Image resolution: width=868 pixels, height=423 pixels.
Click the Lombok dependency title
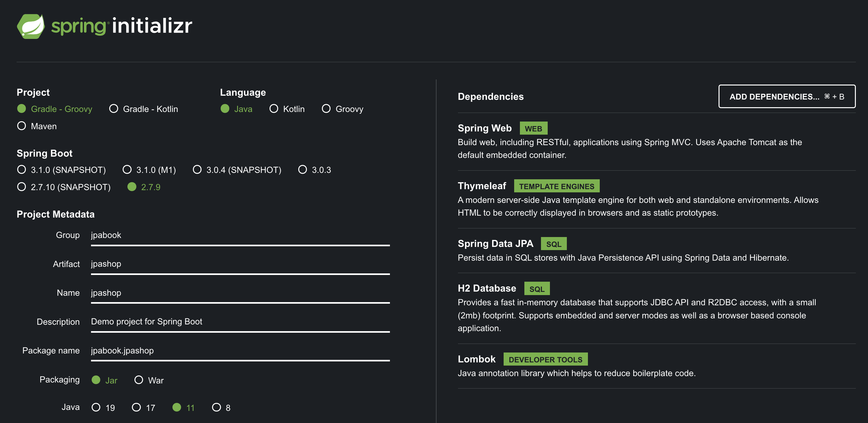[476, 359]
